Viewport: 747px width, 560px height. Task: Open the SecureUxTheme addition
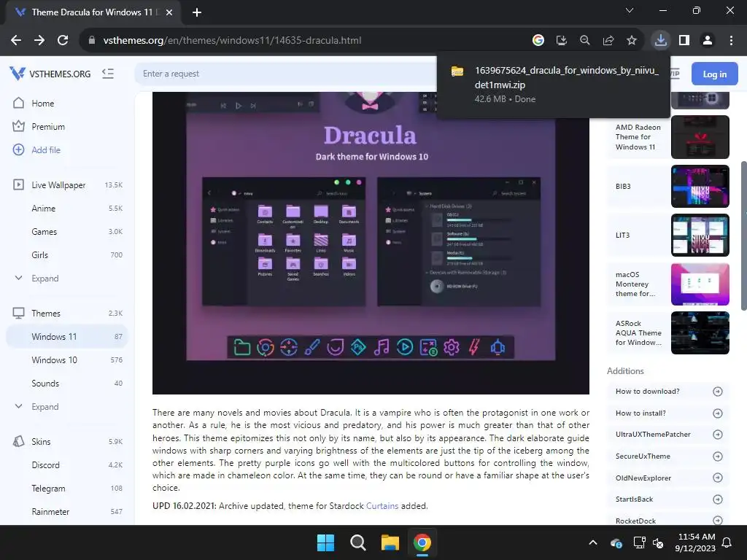[x=668, y=456]
